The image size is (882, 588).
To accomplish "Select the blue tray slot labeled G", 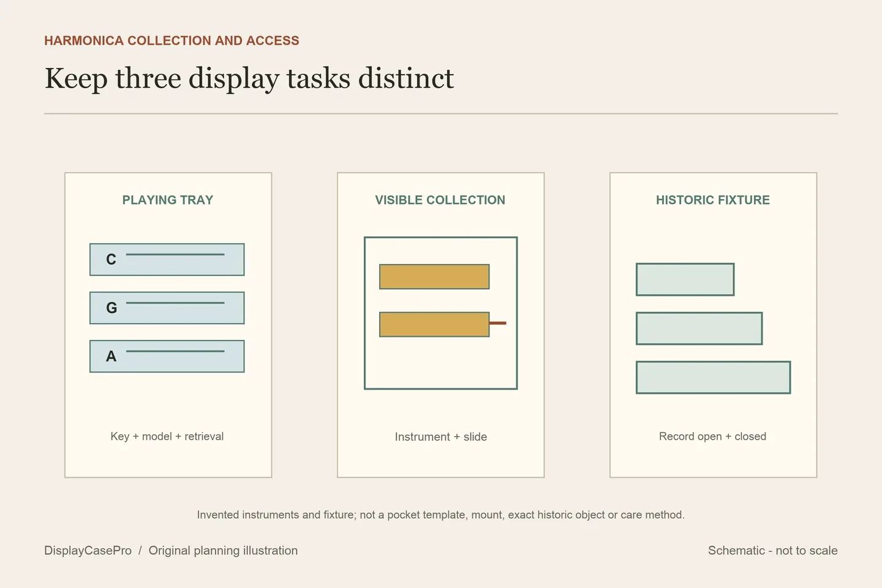I will [167, 308].
